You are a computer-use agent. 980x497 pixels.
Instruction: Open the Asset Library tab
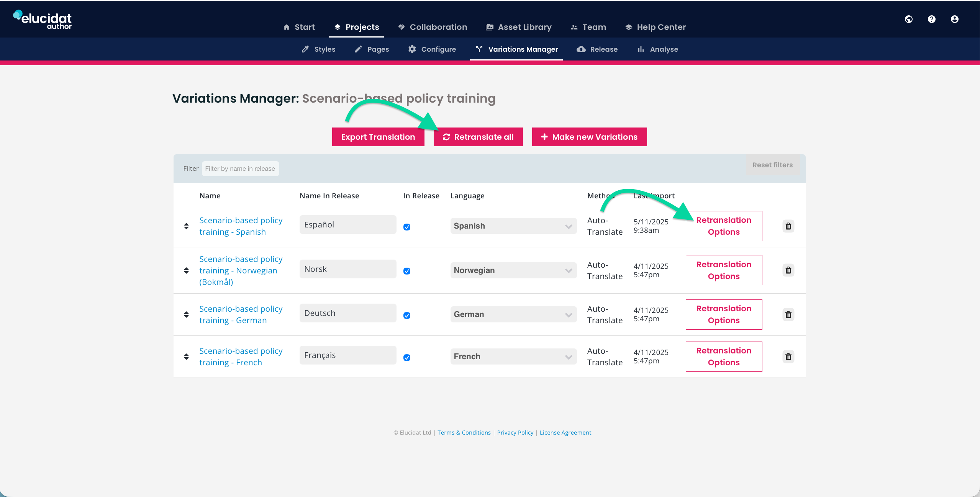point(519,27)
